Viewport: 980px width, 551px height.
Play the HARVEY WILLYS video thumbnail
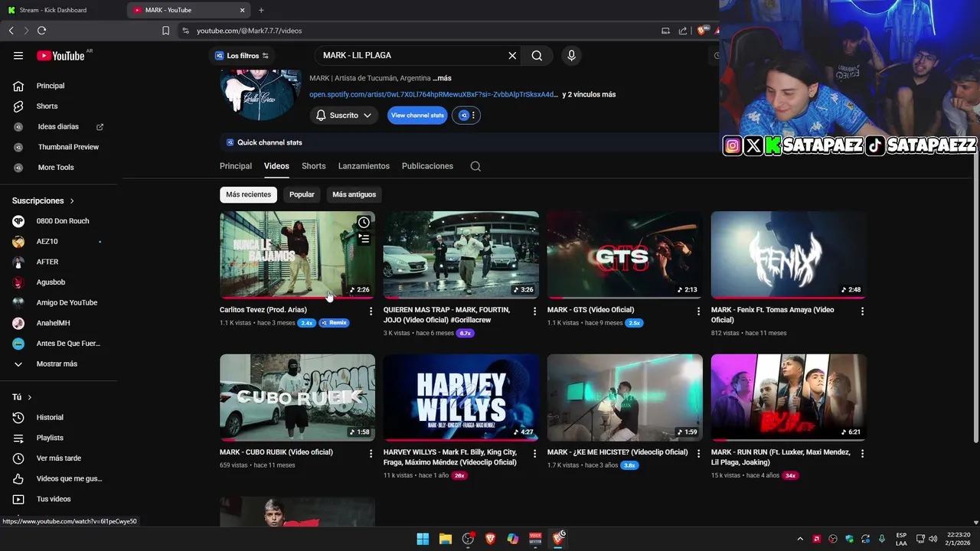point(461,397)
